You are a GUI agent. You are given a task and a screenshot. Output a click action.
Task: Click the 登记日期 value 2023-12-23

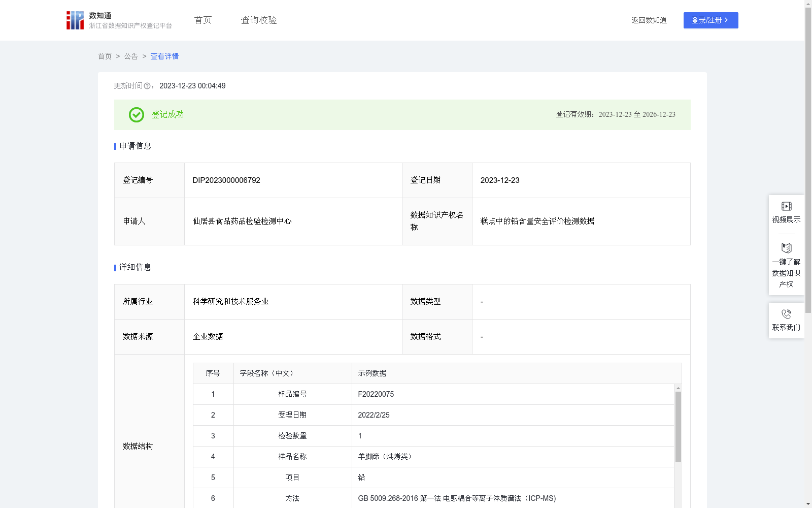[500, 180]
